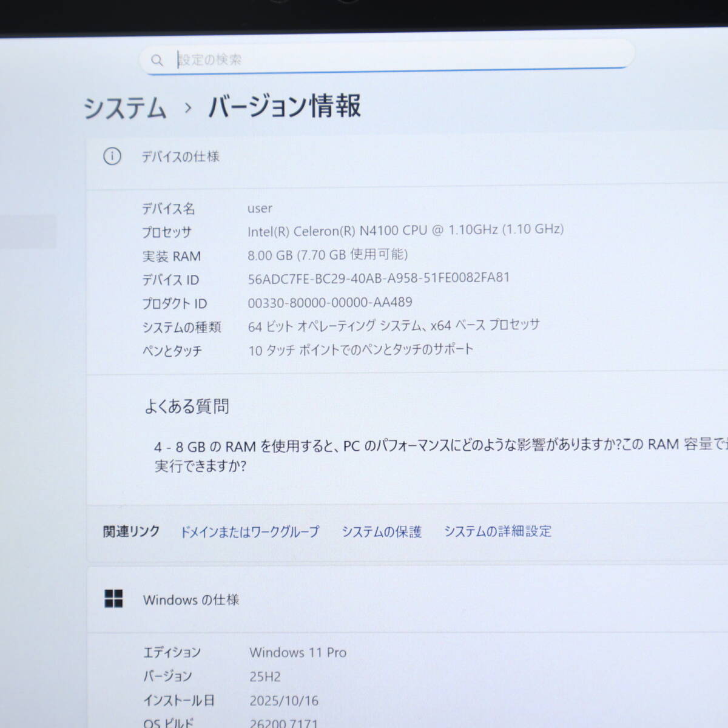
Task: Click the info icon beside デバイスの仕様
Action: [x=112, y=157]
